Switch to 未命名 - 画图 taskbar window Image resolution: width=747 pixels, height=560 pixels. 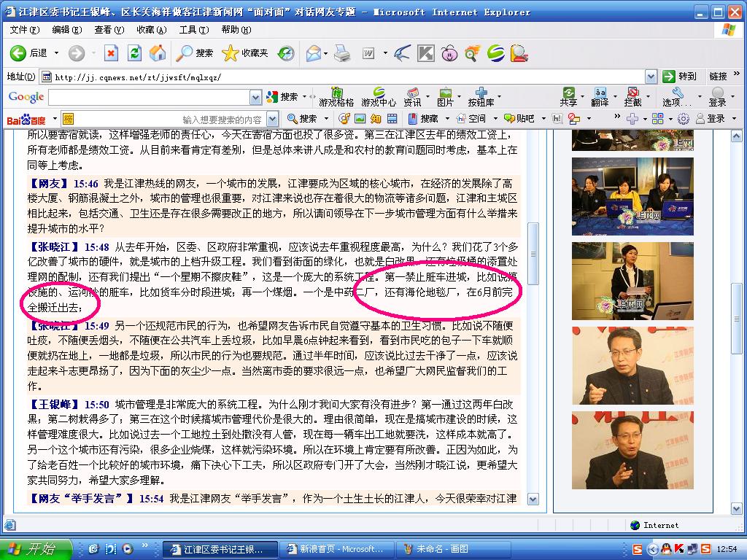pos(452,549)
